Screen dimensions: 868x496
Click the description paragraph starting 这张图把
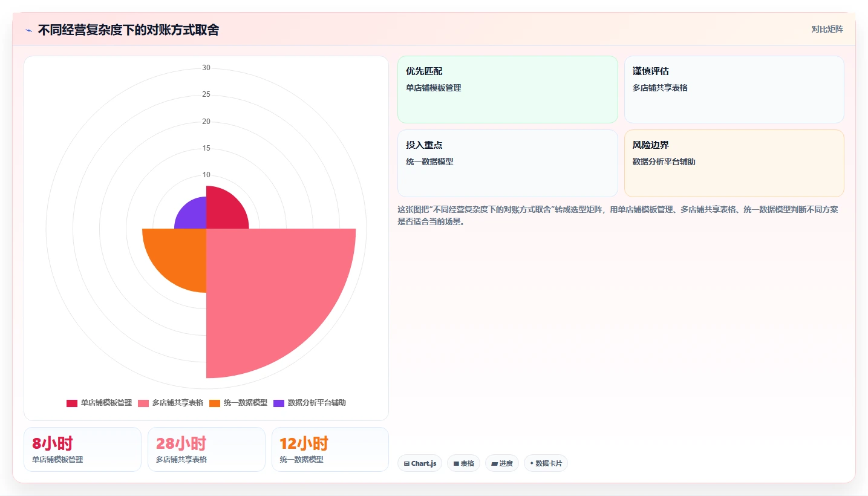[x=618, y=215]
